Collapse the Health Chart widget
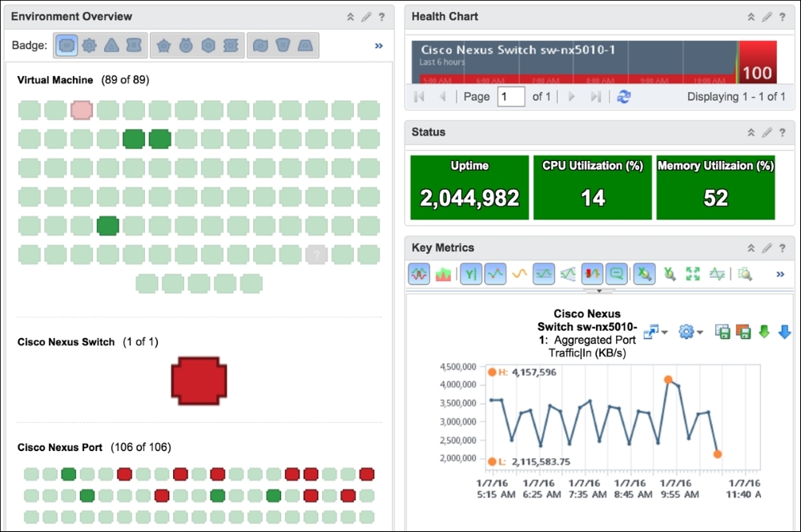The image size is (801, 532). [x=751, y=17]
